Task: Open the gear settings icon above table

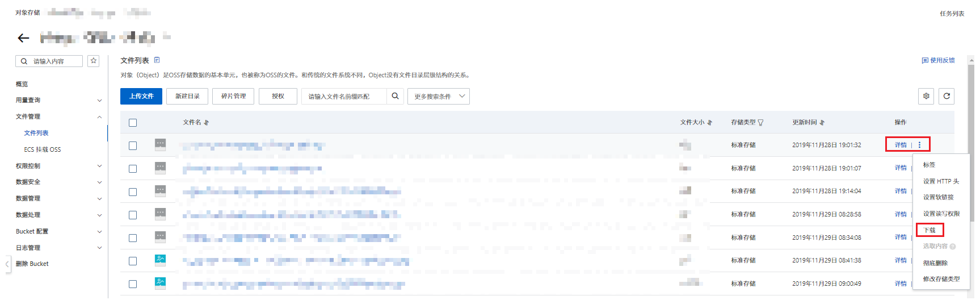Action: pyautogui.click(x=926, y=96)
